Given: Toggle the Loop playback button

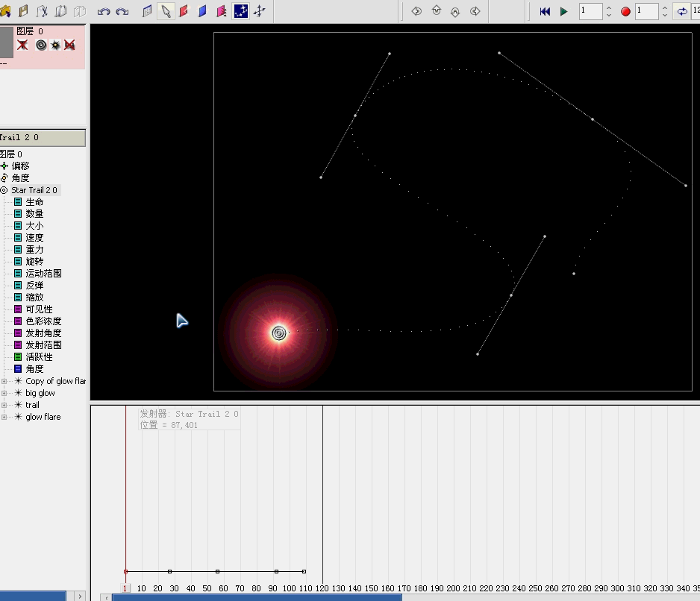Looking at the screenshot, I should point(681,12).
